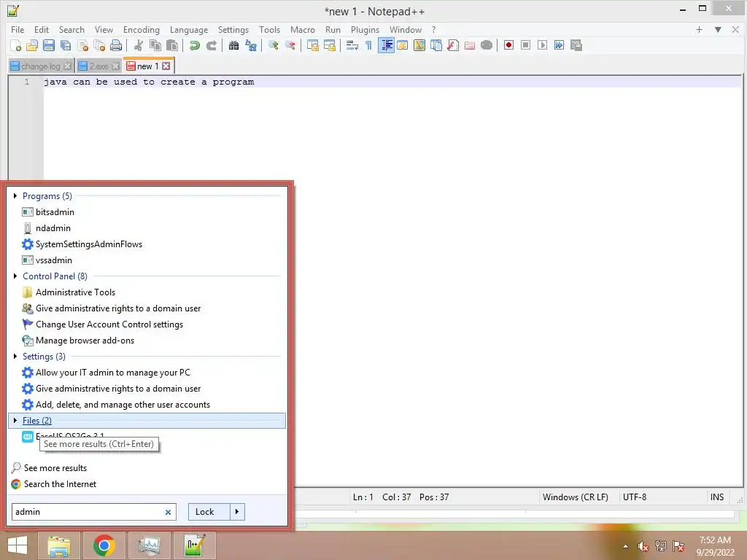Click the muted volume tray icon

click(643, 546)
